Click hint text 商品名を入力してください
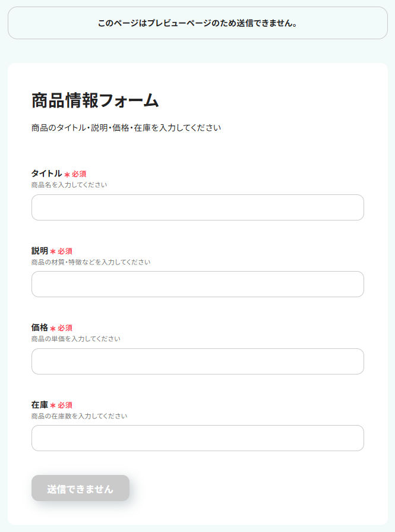This screenshot has height=532, width=395. click(x=69, y=185)
